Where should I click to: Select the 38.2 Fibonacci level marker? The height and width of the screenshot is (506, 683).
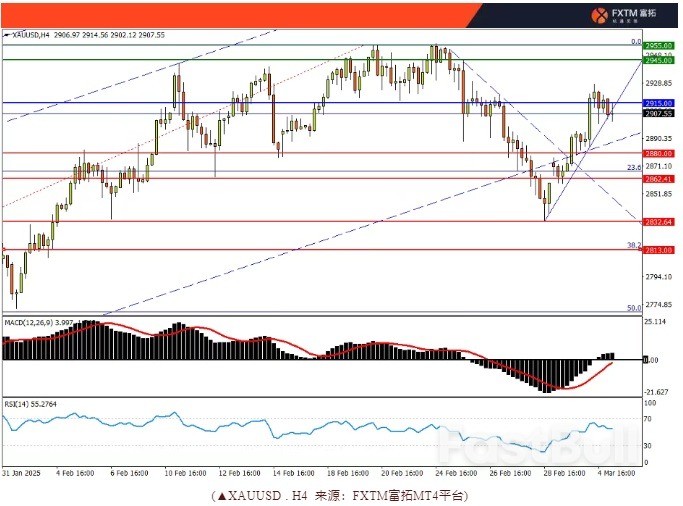click(x=633, y=244)
